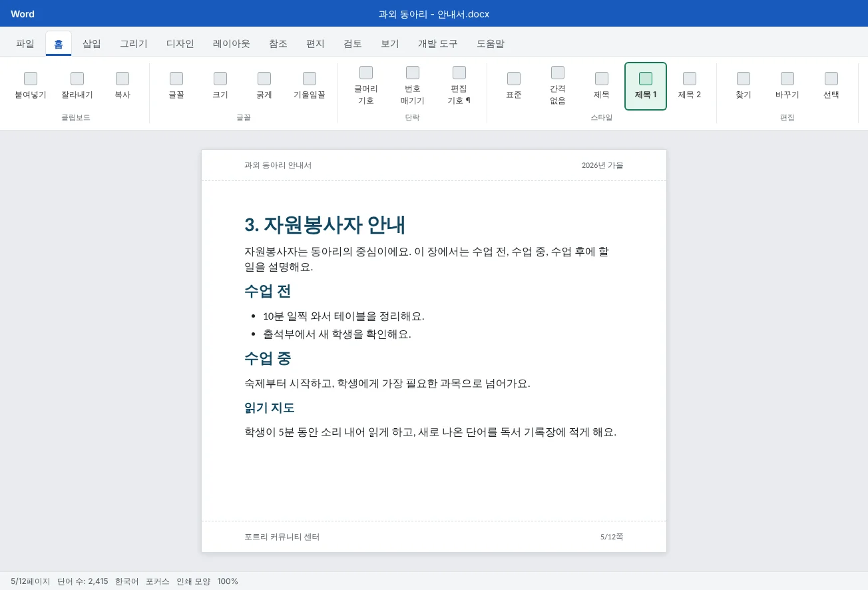Switch to the 디자인 tab
The width and height of the screenshot is (868, 590).
click(x=180, y=44)
